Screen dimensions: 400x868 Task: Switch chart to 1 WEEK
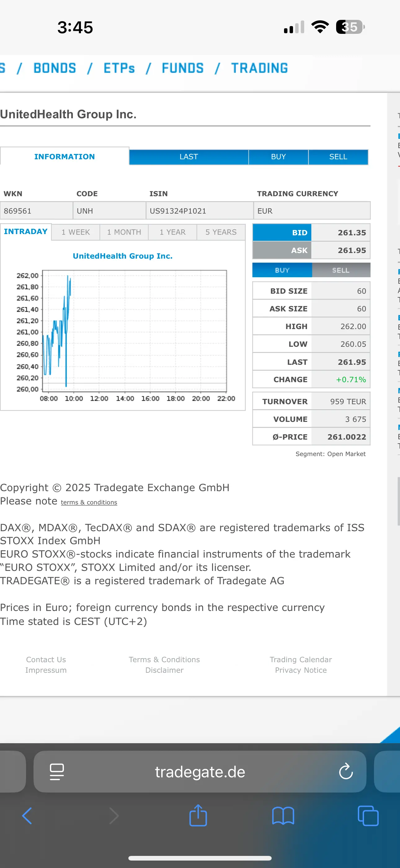click(76, 232)
